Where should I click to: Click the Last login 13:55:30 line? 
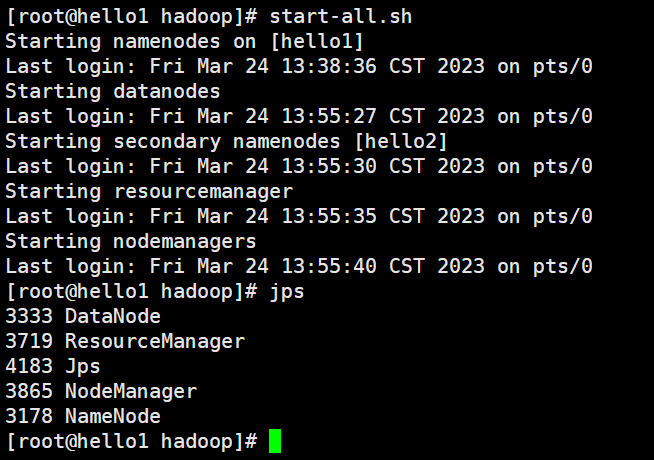click(x=299, y=167)
